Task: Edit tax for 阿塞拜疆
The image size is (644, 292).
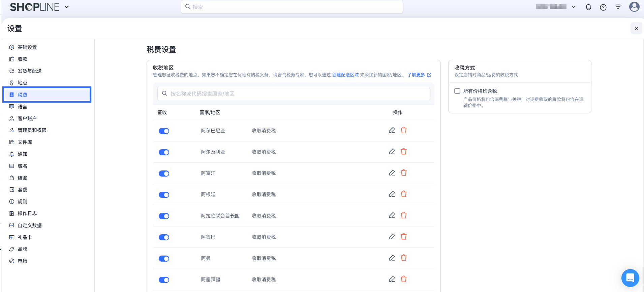Action: click(392, 279)
